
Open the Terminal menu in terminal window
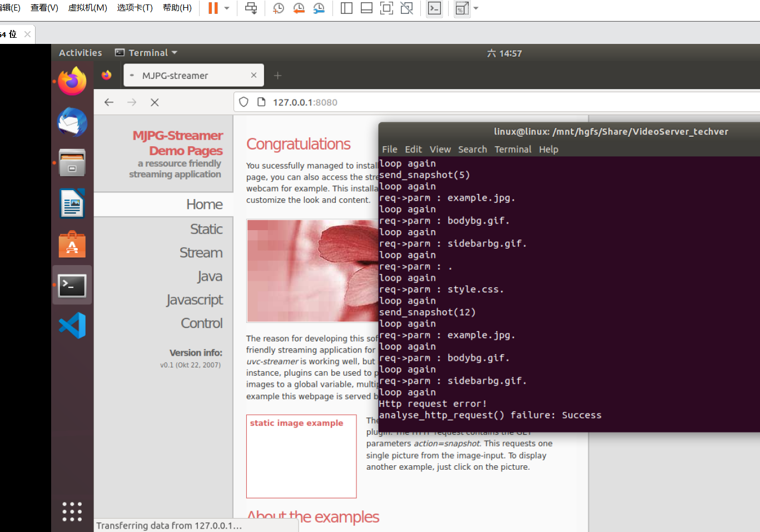coord(513,150)
